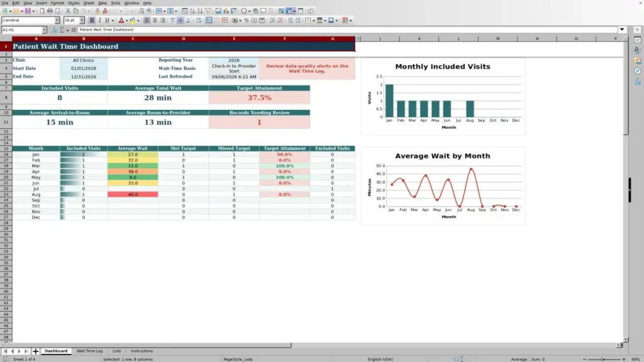This screenshot has height=362, width=644.
Task: Apply the yellow Background Color swatch
Action: coord(133,20)
